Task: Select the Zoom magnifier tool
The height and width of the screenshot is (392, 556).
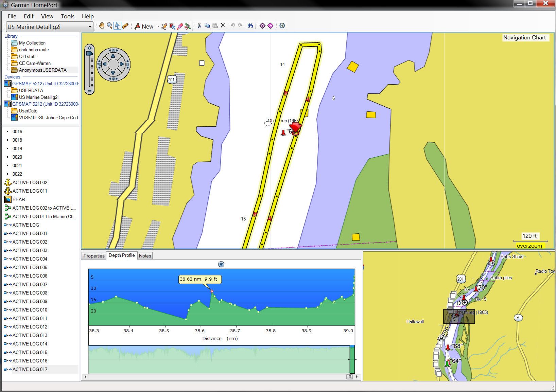Action: [x=109, y=26]
